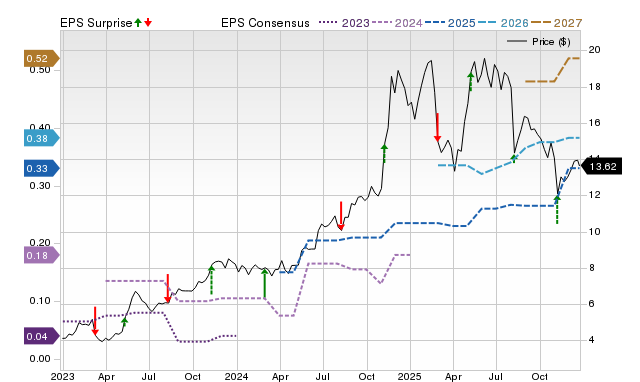This screenshot has width=640, height=382.
Task: Toggle the Price ($) legend entry
Action: point(539,42)
